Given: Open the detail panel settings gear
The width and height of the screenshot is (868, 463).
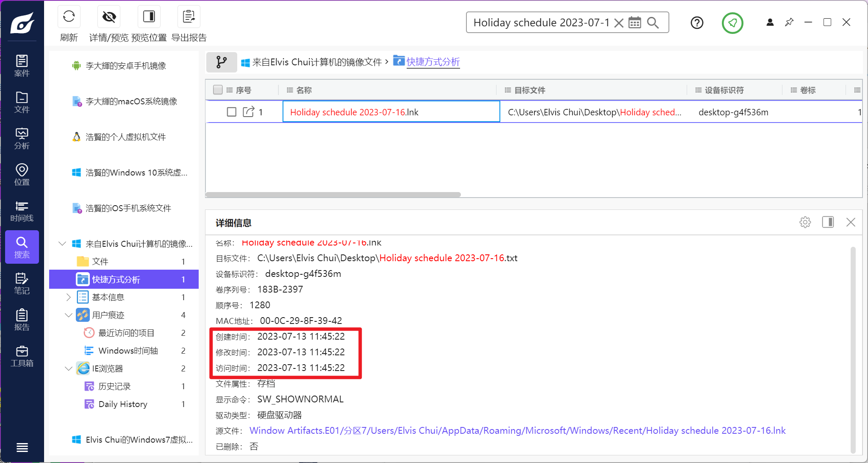Looking at the screenshot, I should click(805, 222).
